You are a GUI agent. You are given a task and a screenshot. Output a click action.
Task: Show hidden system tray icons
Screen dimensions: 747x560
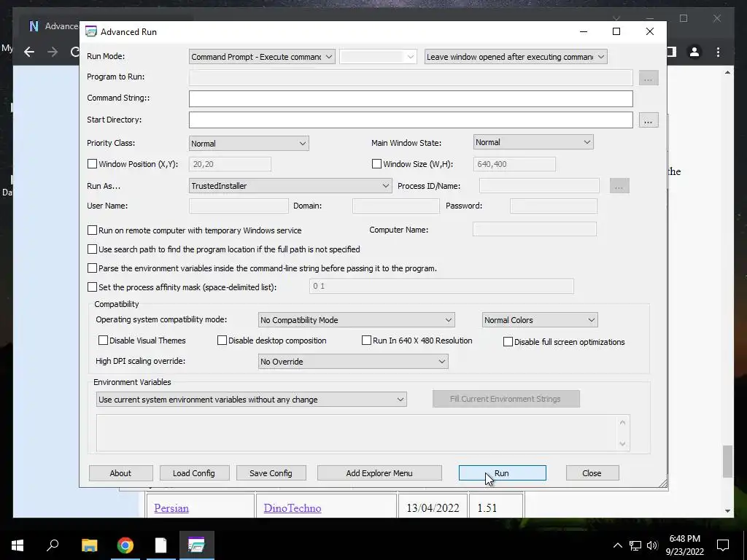click(617, 545)
